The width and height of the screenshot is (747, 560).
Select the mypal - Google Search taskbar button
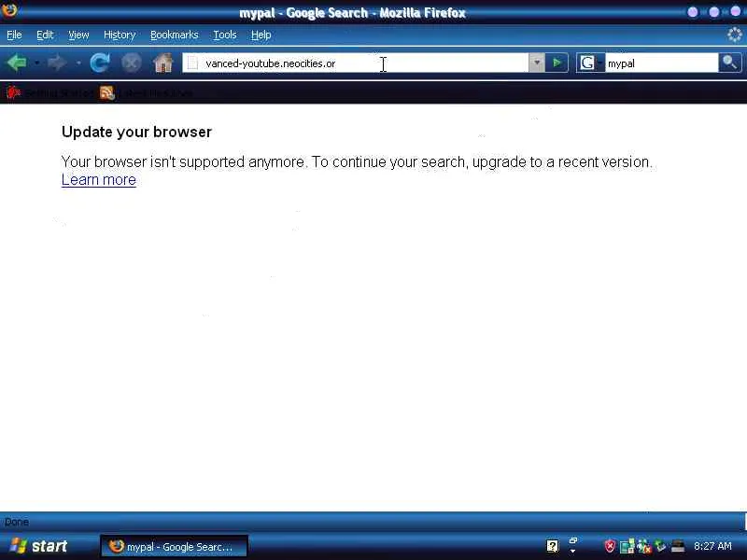pos(174,546)
